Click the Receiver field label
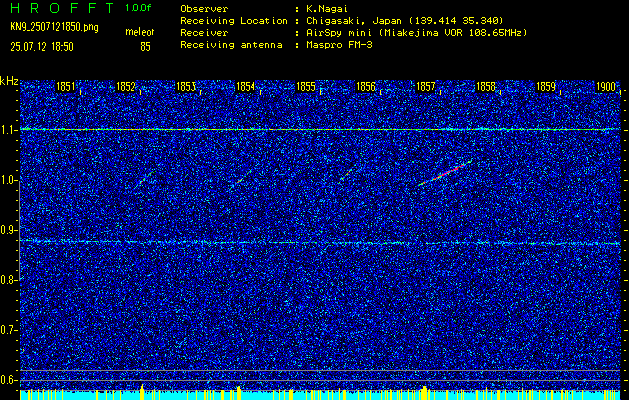The height and width of the screenshot is (400, 629). (204, 33)
